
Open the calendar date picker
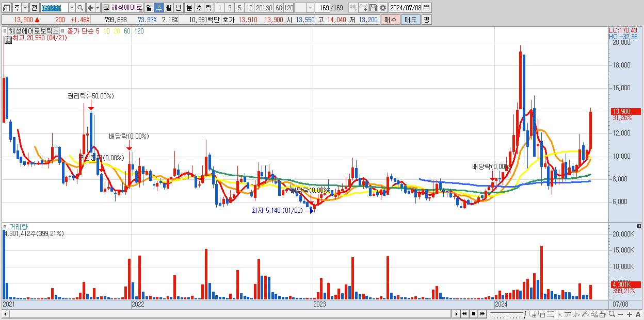(x=427, y=8)
